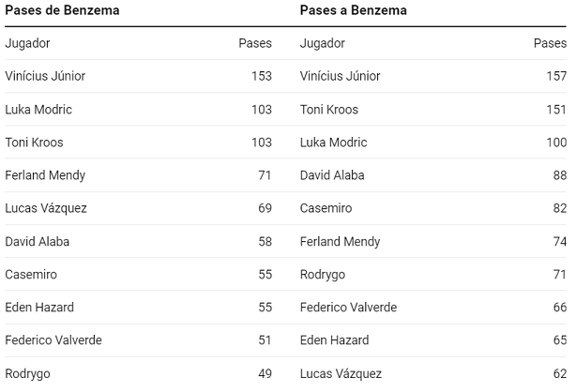This screenshot has height=392, width=576.
Task: Select Rodrygo with 49 passes
Action: click(x=138, y=373)
